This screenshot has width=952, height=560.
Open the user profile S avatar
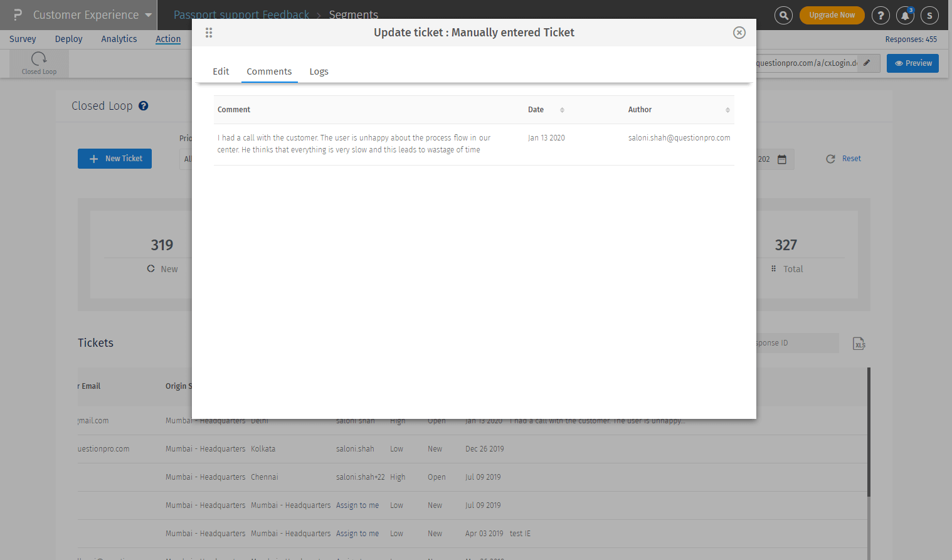pos(929,15)
